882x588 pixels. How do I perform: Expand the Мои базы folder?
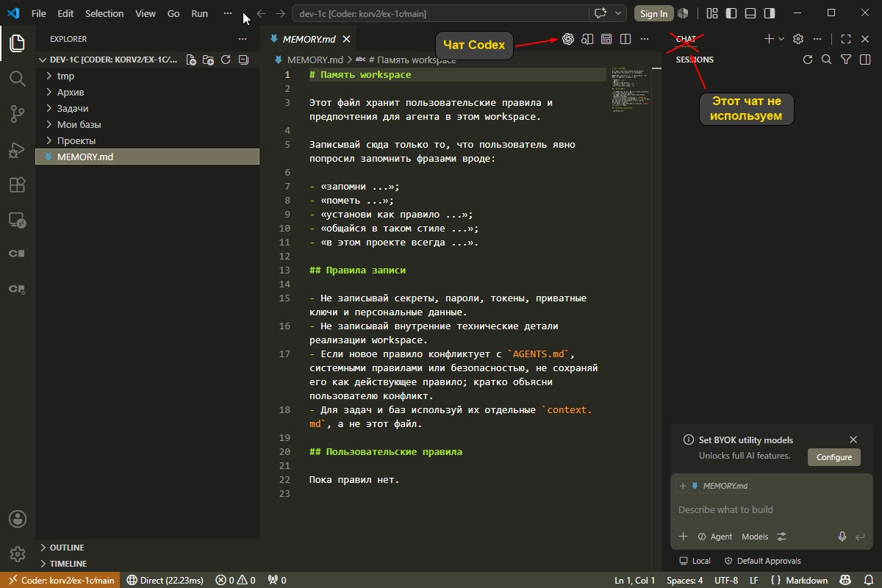click(x=147, y=124)
